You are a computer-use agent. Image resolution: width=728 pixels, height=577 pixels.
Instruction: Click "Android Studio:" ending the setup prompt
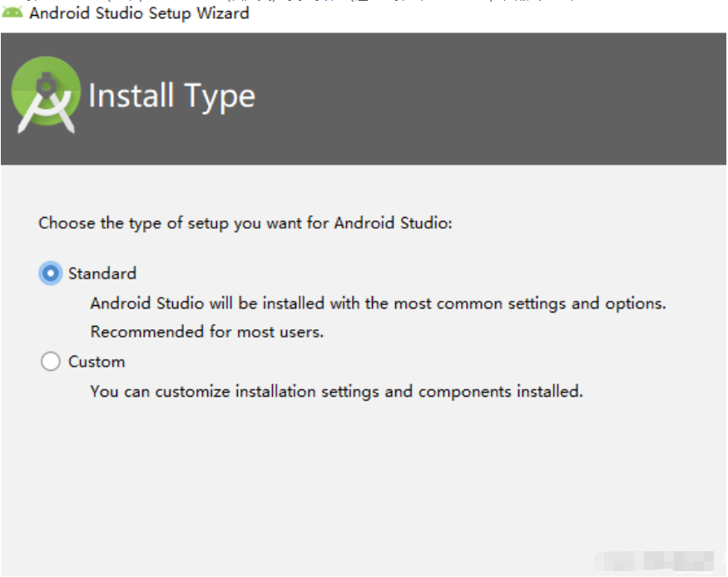[393, 224]
